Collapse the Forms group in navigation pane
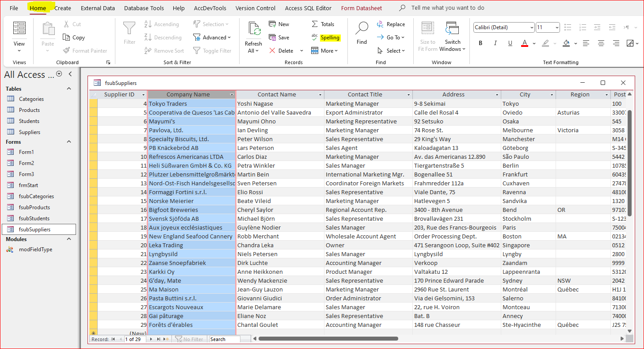The height and width of the screenshot is (349, 644). point(69,142)
